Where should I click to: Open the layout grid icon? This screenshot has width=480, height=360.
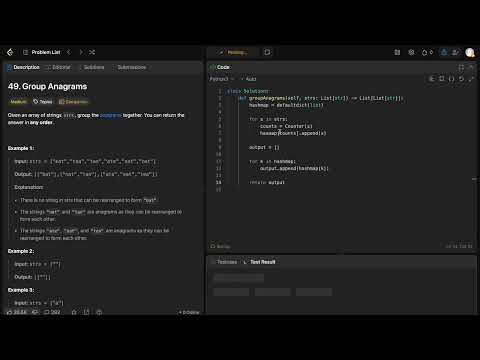[x=397, y=52]
